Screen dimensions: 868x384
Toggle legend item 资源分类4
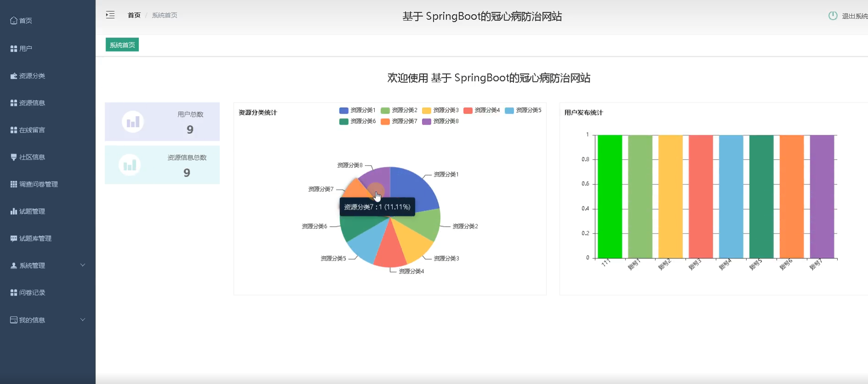click(481, 110)
